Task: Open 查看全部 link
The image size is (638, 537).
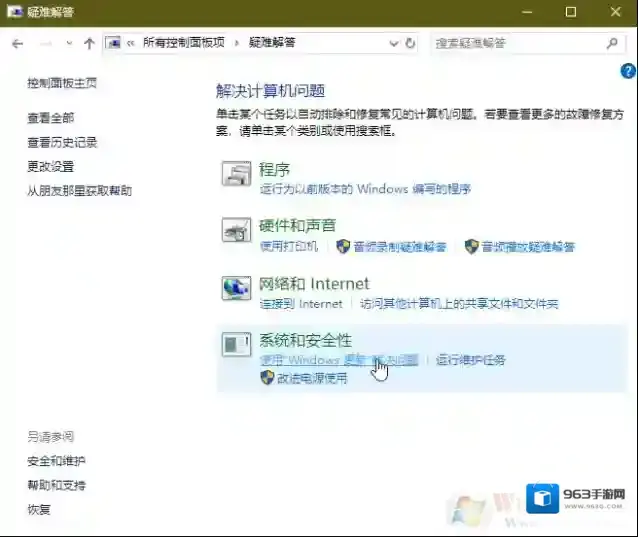Action: [50, 118]
